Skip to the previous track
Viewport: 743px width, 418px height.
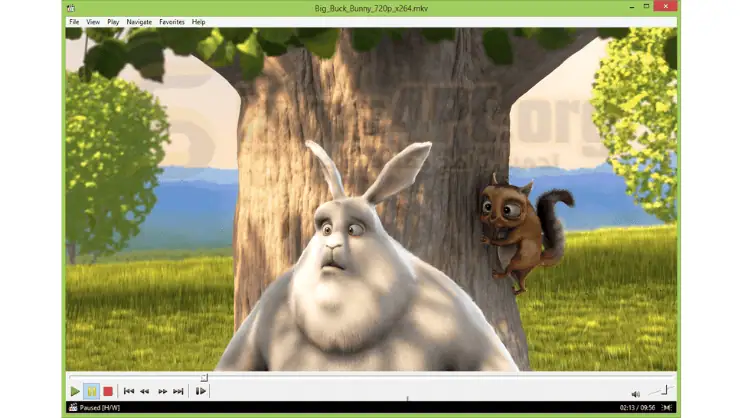click(x=128, y=391)
